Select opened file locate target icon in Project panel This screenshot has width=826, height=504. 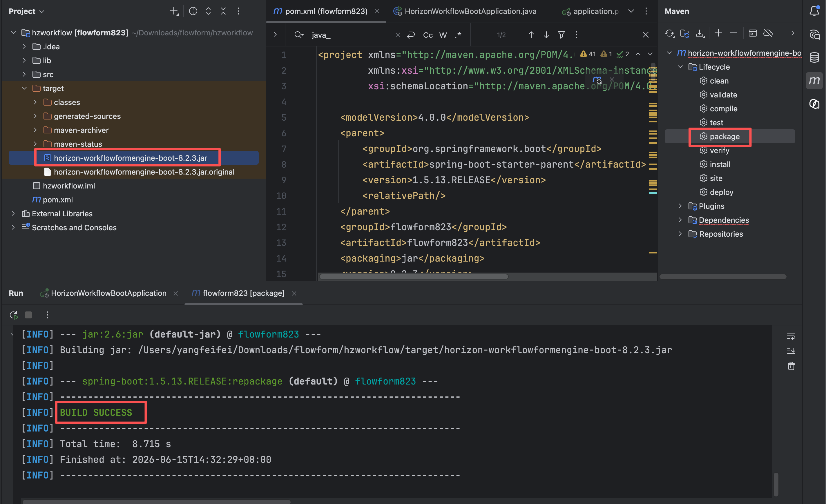[x=193, y=11]
